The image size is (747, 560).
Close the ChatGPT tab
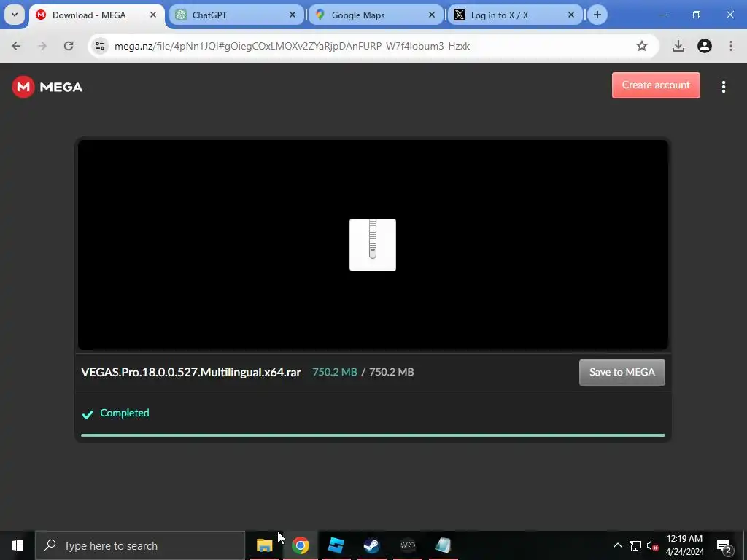(x=293, y=15)
